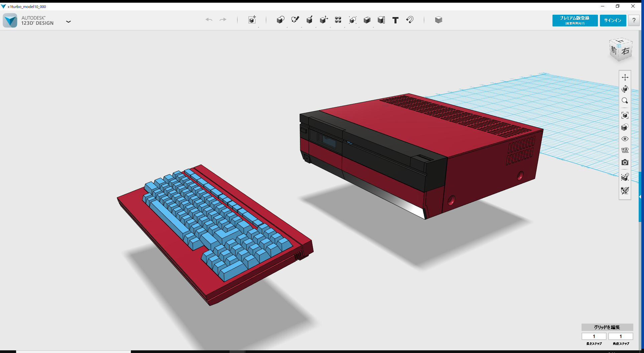
Task: Toggle object visibility with the eye icon
Action: (x=625, y=139)
